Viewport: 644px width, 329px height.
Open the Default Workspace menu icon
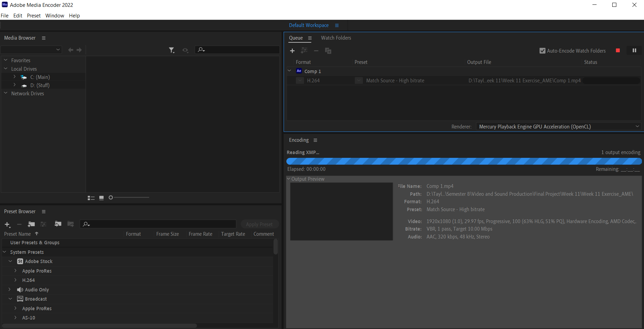pos(337,26)
